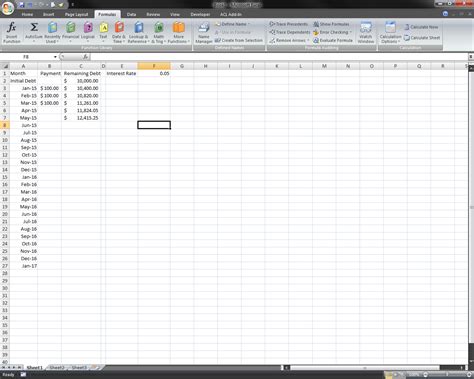Click the Insert Worksheet tab icon
Viewport: 474px width, 379px height.
(x=95, y=367)
